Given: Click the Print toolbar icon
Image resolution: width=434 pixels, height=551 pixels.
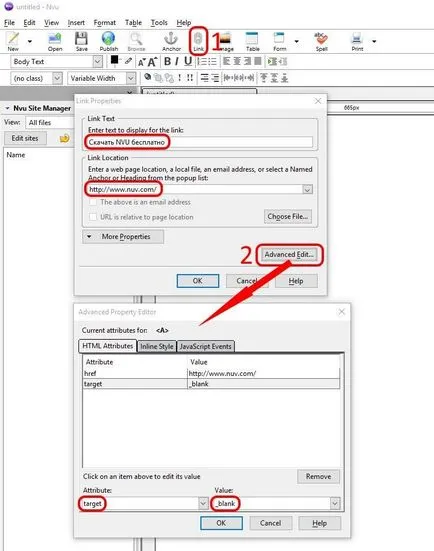Looking at the screenshot, I should pyautogui.click(x=357, y=41).
